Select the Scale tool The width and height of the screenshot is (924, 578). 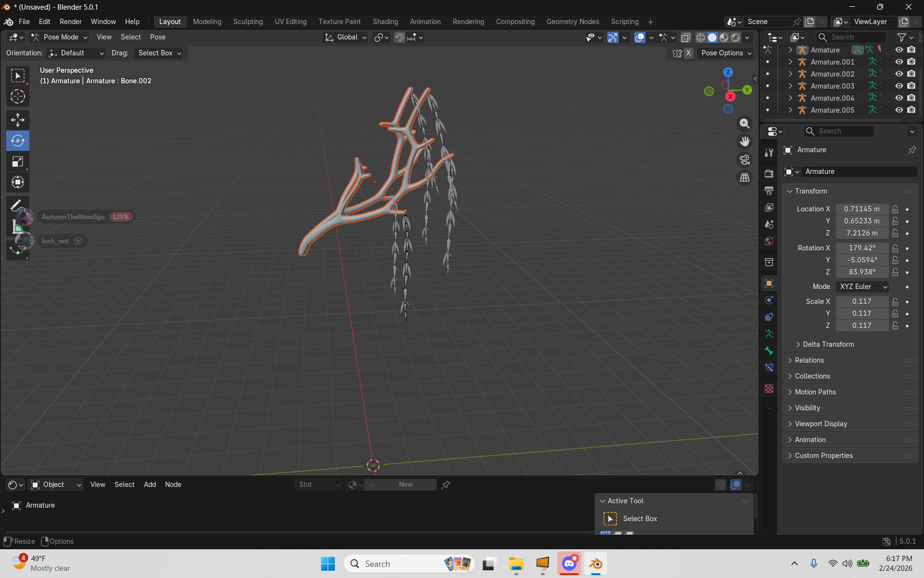[x=17, y=162]
